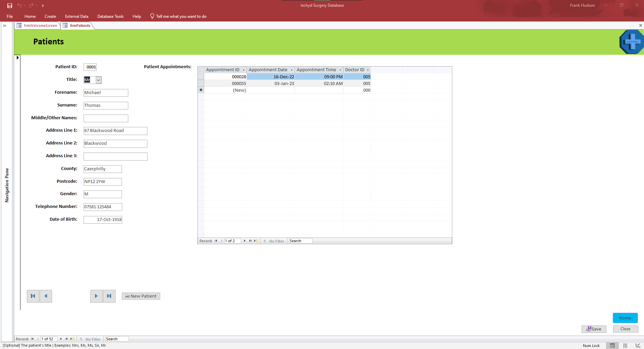Click the Undo arrow icon
Viewport: 644px width, 349px height.
point(19,5)
